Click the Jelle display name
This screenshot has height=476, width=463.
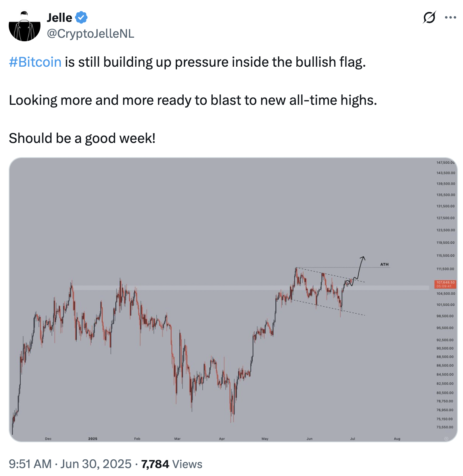point(60,17)
